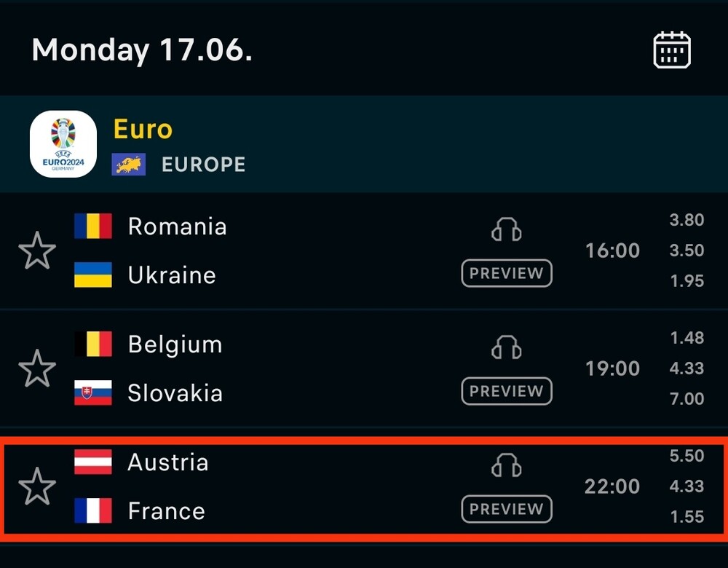Image resolution: width=728 pixels, height=568 pixels.
Task: Select draw odds 3.50 for Romania–Ukraine
Action: [687, 251]
